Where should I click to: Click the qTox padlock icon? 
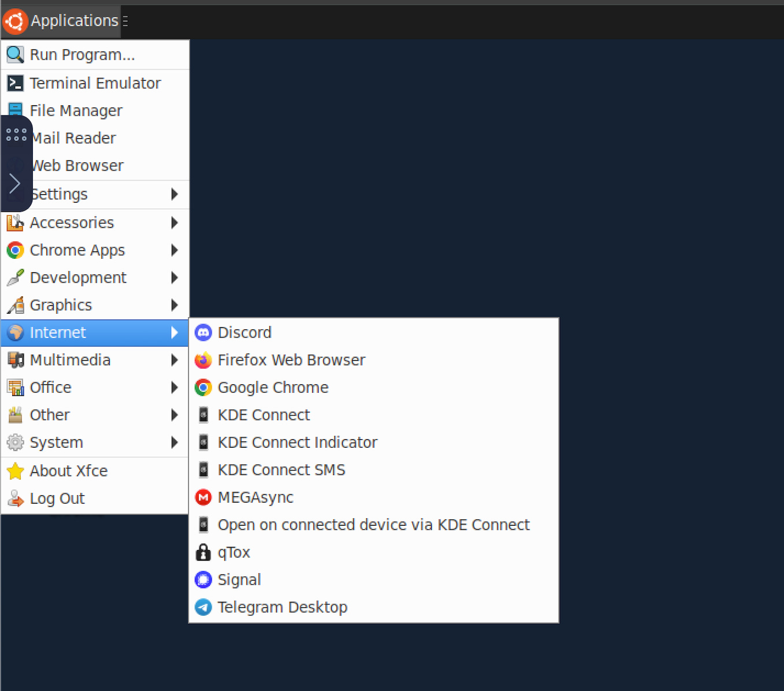204,552
